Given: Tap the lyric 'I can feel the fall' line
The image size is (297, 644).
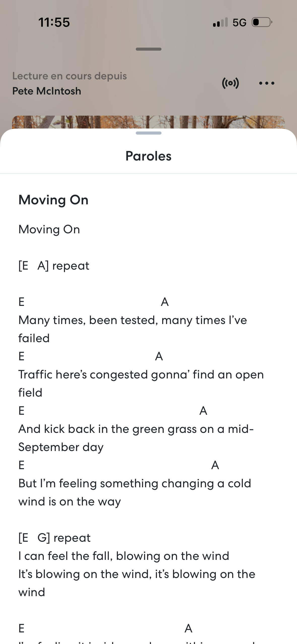Looking at the screenshot, I should (123, 556).
